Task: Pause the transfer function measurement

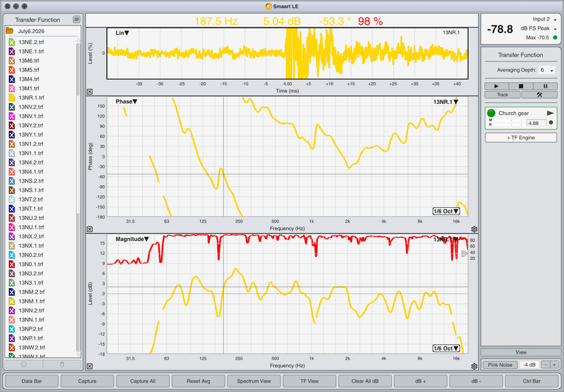Action: click(545, 86)
